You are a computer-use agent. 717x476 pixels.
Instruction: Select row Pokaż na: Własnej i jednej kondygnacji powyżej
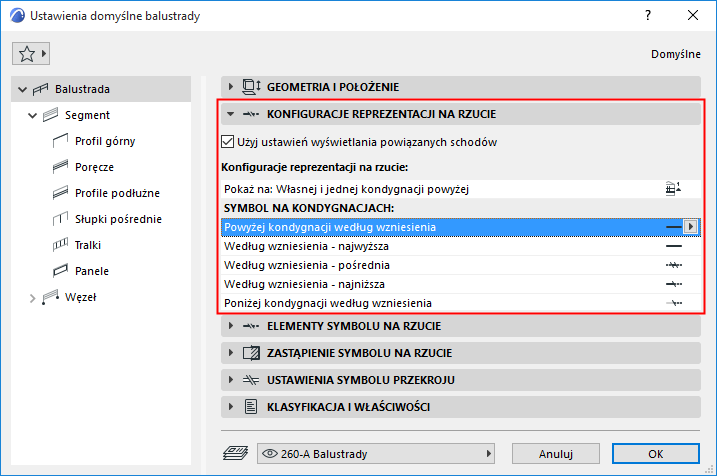click(461, 189)
